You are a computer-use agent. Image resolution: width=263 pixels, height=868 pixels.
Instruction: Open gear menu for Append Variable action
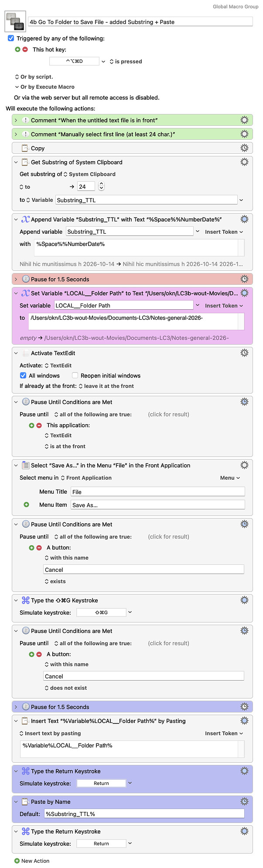coord(245,219)
